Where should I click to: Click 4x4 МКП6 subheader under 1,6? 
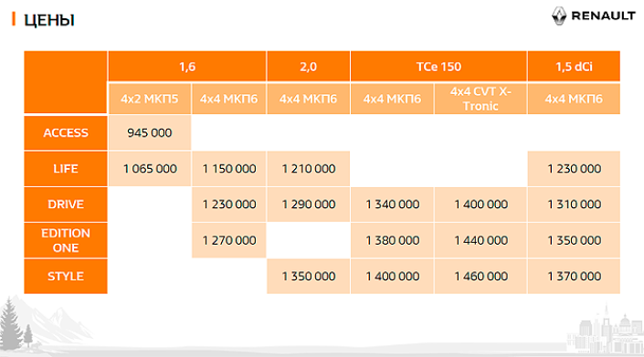click(228, 99)
